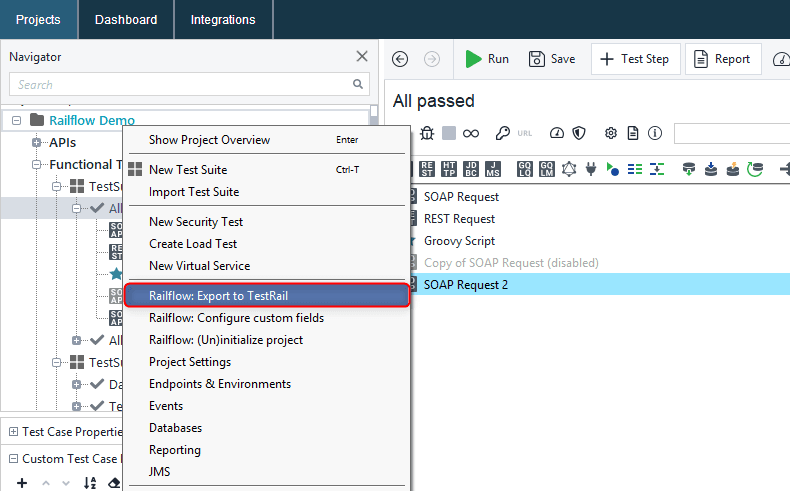Screen dimensions: 790x491
Task: Collapse the Custom Test Case section
Action: 14,459
